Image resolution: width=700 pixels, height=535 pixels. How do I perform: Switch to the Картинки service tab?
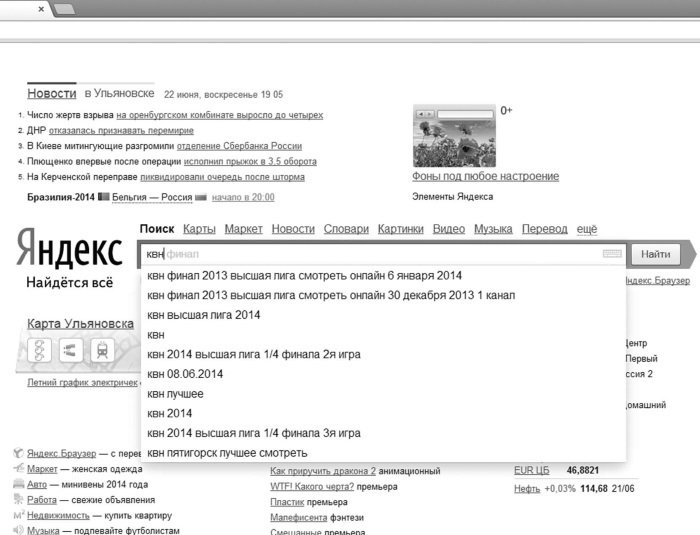(400, 229)
